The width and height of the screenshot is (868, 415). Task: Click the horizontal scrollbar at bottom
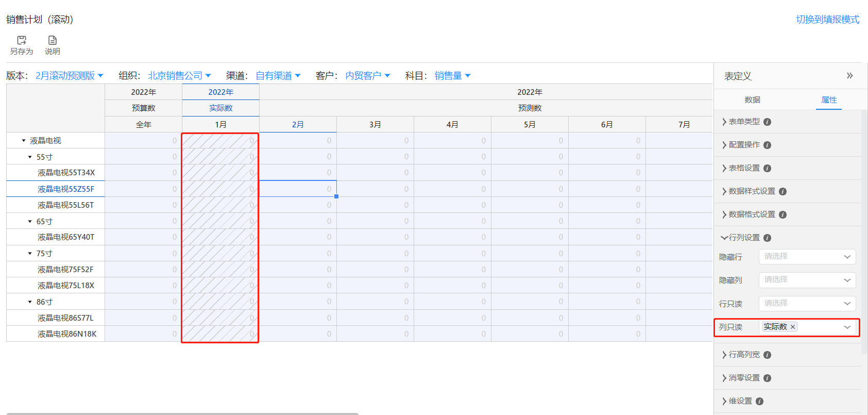[x=182, y=413]
